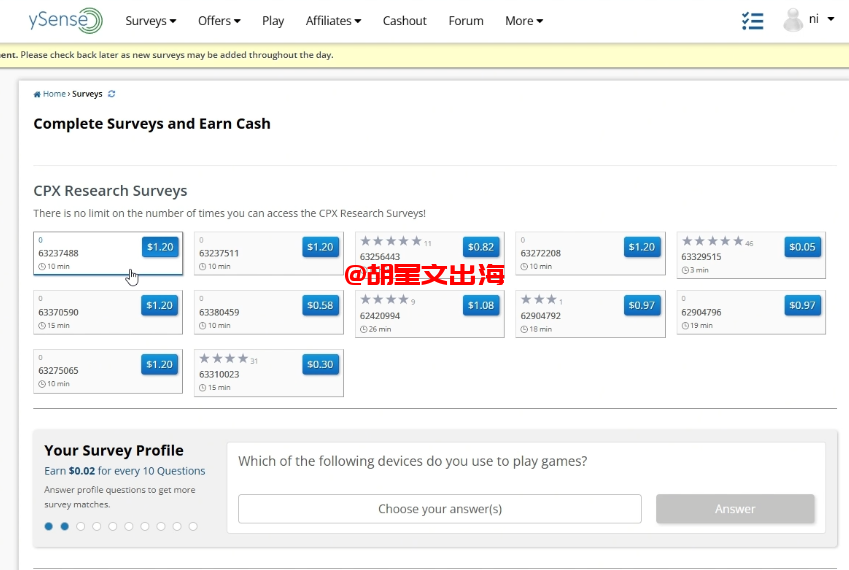Click star rating of survey 63256443
This screenshot has width=849, height=570.
[x=391, y=241]
